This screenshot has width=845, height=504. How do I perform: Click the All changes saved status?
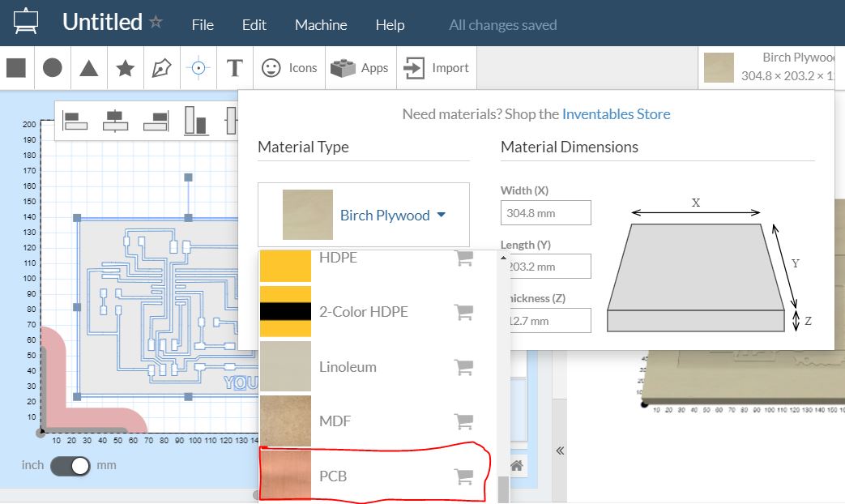point(503,25)
